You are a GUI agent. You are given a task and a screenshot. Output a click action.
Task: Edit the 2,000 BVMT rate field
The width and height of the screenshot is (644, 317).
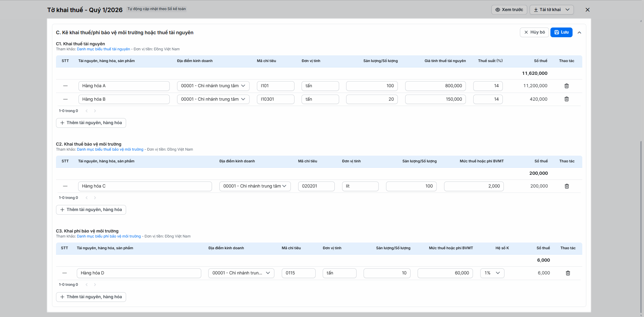click(474, 186)
